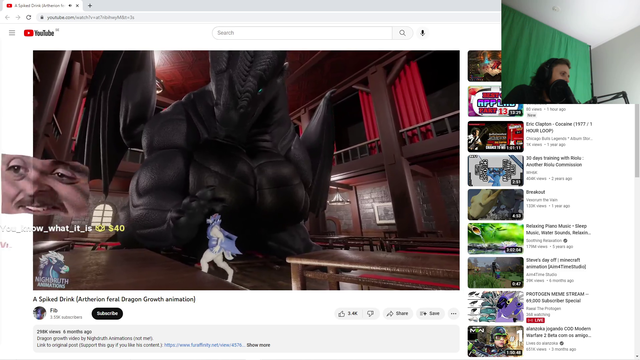Viewport: 640px width, 360px height.
Task: Save the video to a playlist
Action: tap(430, 313)
